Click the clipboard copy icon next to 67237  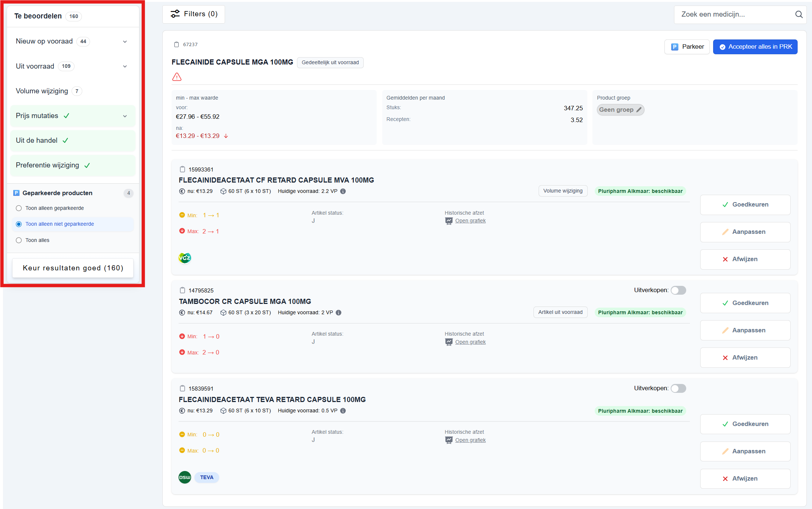pyautogui.click(x=176, y=45)
